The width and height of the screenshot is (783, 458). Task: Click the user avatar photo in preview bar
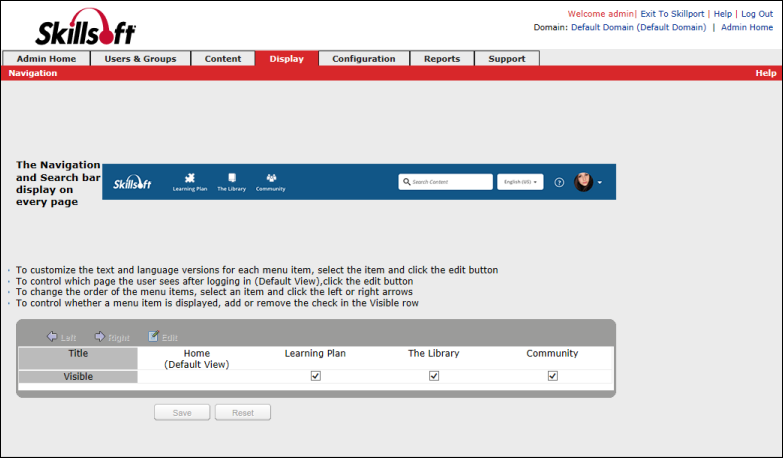tap(583, 182)
